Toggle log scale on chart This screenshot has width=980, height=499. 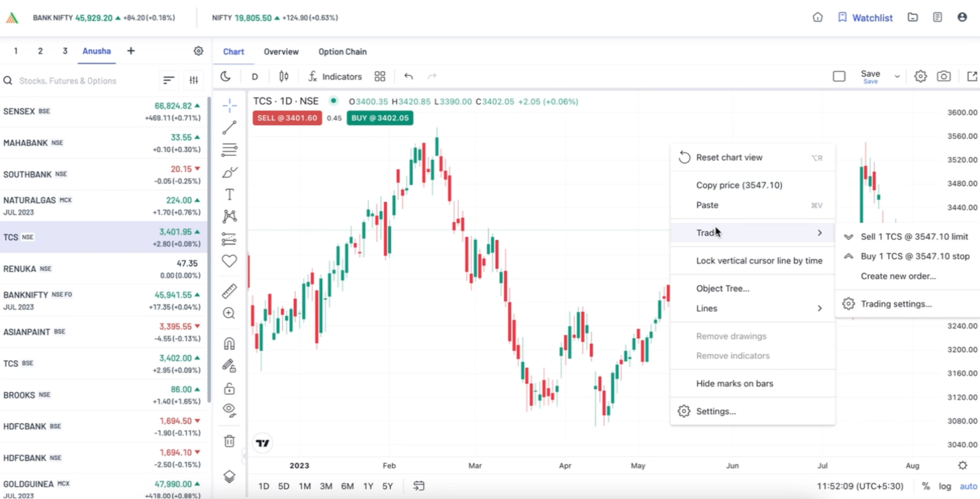(x=945, y=486)
